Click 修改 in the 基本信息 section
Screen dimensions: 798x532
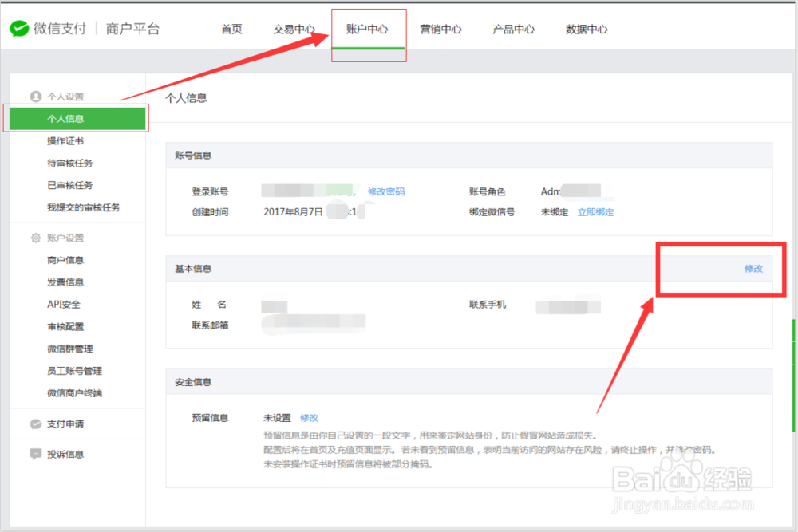(753, 270)
